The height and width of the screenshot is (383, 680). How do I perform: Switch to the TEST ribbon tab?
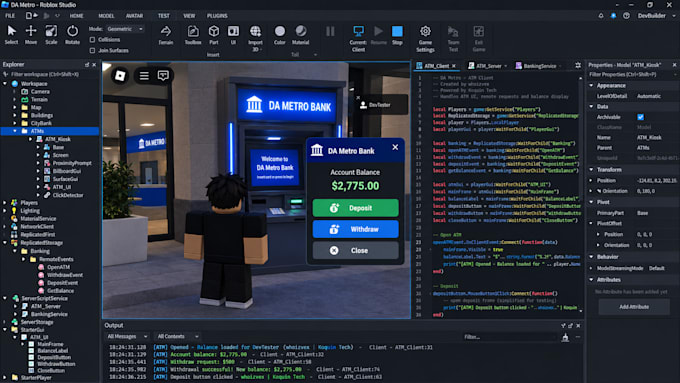click(163, 16)
